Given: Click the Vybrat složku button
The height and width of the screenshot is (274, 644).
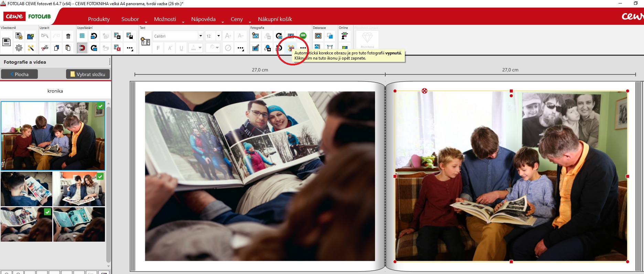Looking at the screenshot, I should click(88, 74).
